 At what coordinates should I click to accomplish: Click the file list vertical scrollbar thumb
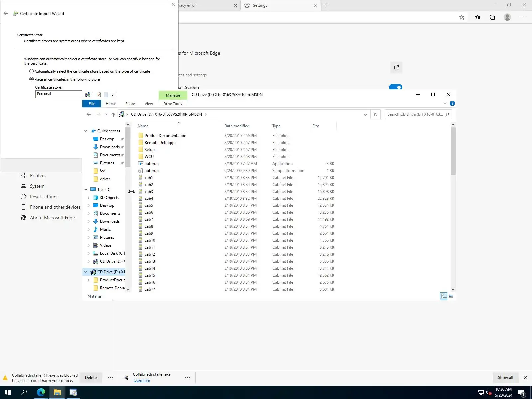coord(453,151)
